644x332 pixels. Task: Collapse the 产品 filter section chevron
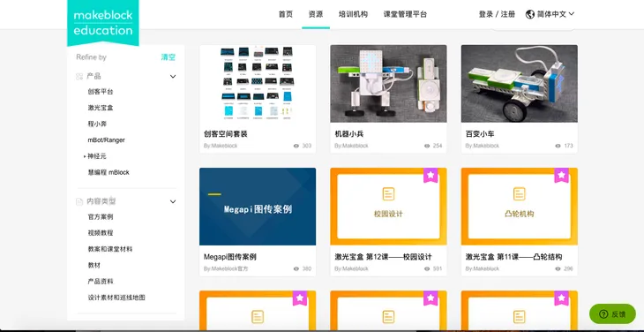click(x=173, y=77)
